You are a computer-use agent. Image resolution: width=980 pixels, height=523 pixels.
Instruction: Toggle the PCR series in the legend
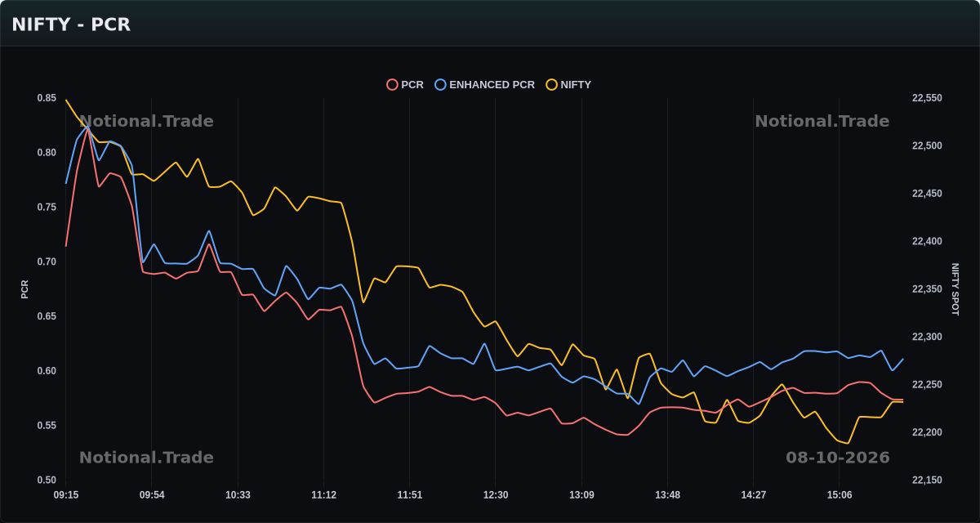tap(405, 84)
